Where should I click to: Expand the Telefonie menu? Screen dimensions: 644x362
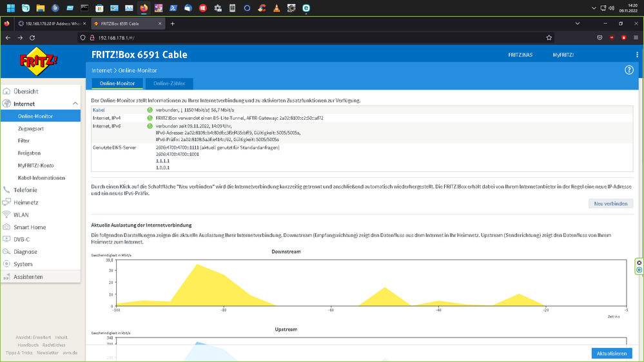(x=26, y=190)
